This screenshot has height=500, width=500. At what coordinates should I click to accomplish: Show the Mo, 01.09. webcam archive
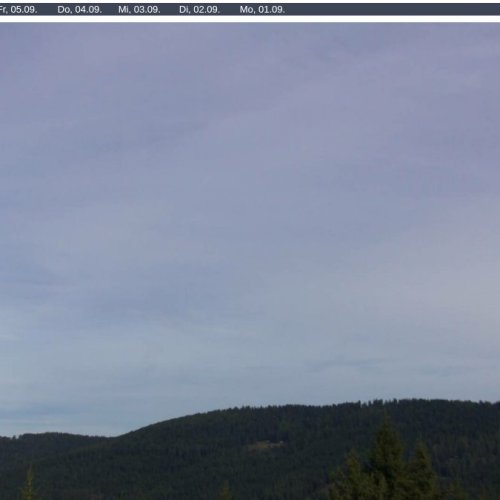[262, 10]
